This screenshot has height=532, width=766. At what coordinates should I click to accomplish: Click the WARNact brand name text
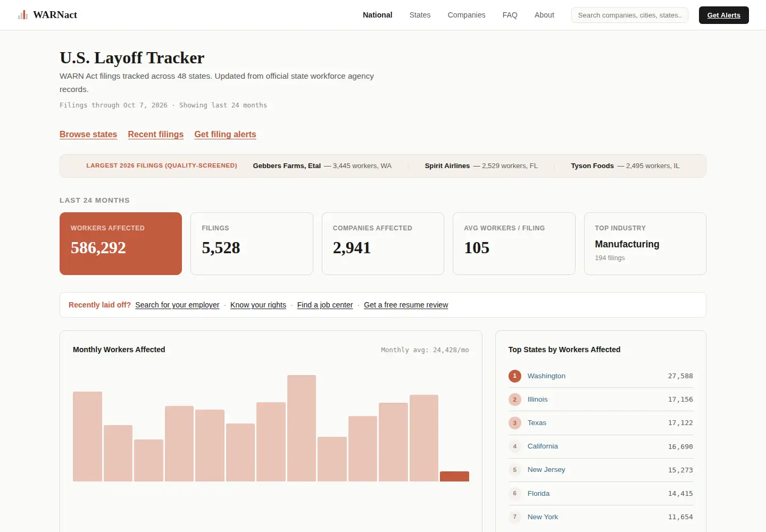pyautogui.click(x=55, y=15)
